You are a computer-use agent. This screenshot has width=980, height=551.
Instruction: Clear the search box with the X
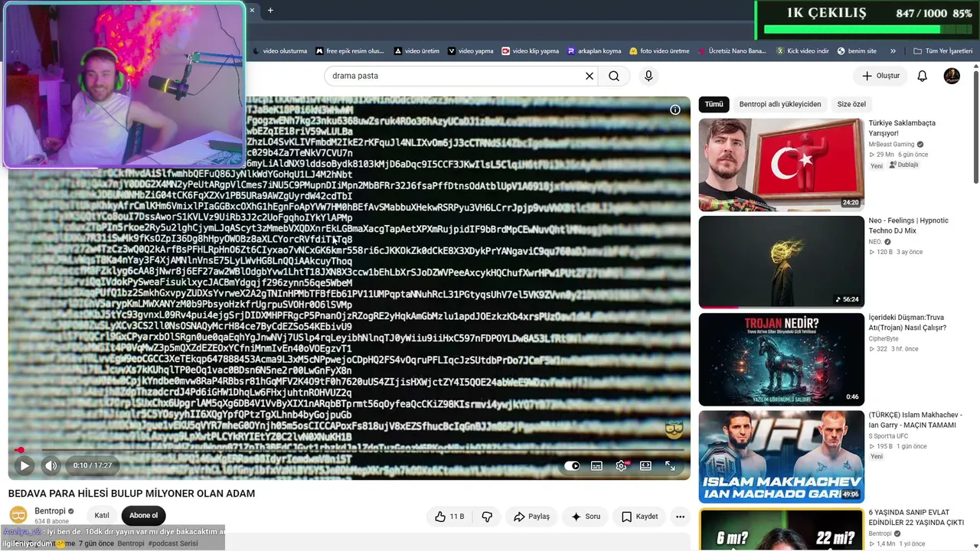pyautogui.click(x=590, y=76)
